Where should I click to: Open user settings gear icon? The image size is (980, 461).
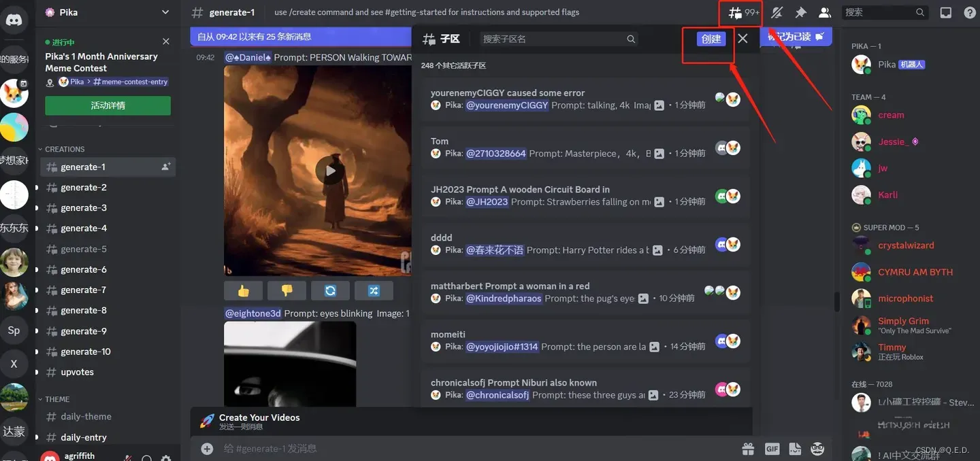(165, 459)
